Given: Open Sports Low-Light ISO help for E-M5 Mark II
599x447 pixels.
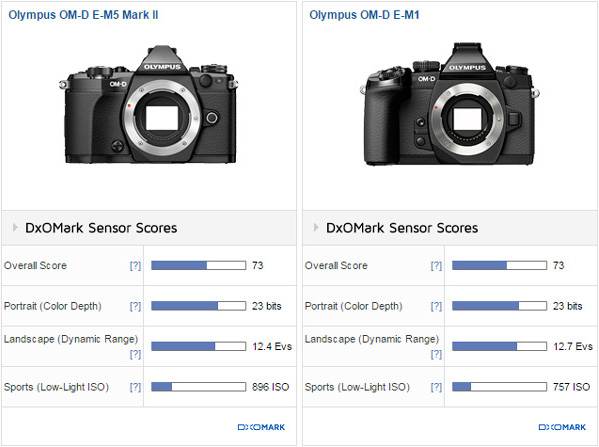Looking at the screenshot, I should tap(135, 387).
